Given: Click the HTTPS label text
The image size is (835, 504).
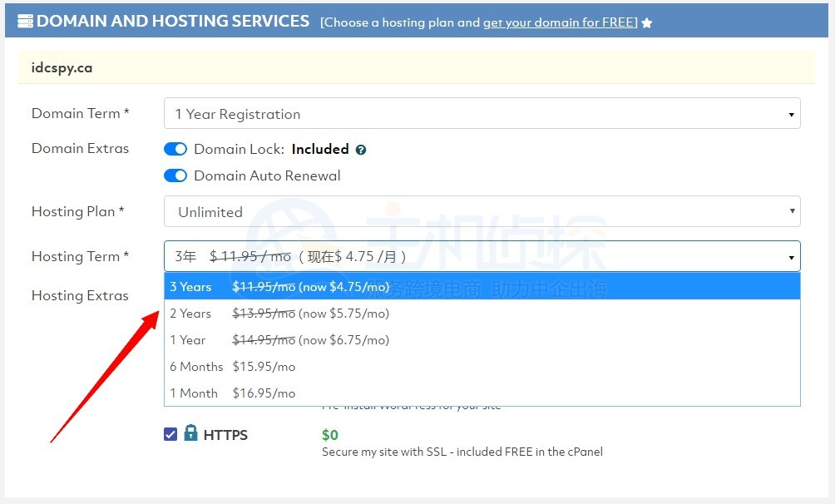Looking at the screenshot, I should coord(225,435).
